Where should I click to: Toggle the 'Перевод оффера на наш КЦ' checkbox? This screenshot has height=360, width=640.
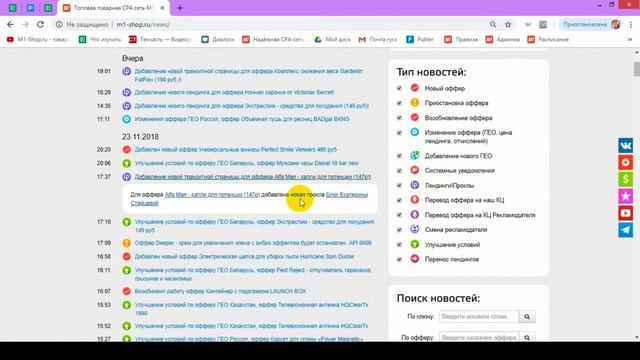(x=399, y=200)
